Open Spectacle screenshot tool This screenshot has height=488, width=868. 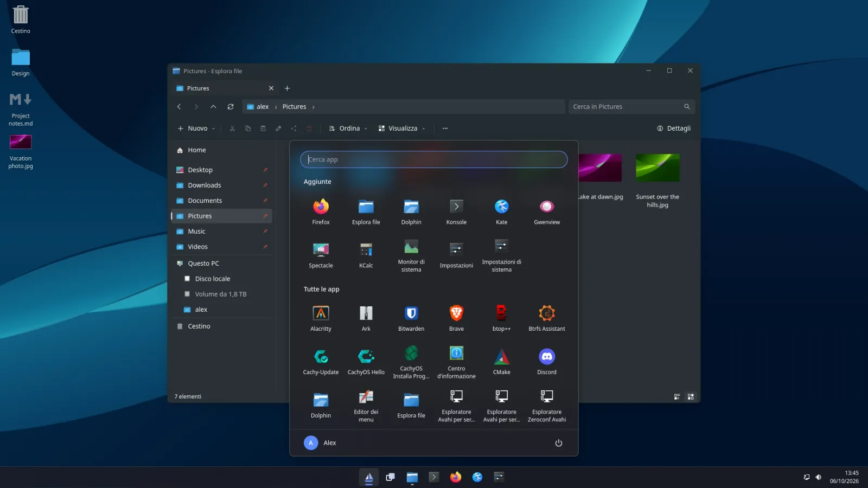point(321,255)
